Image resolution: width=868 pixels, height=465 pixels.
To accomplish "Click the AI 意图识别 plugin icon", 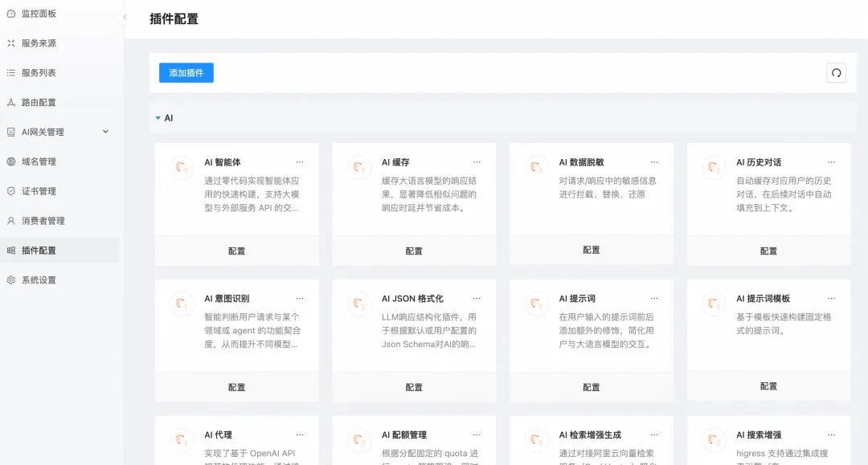I will coord(182,303).
